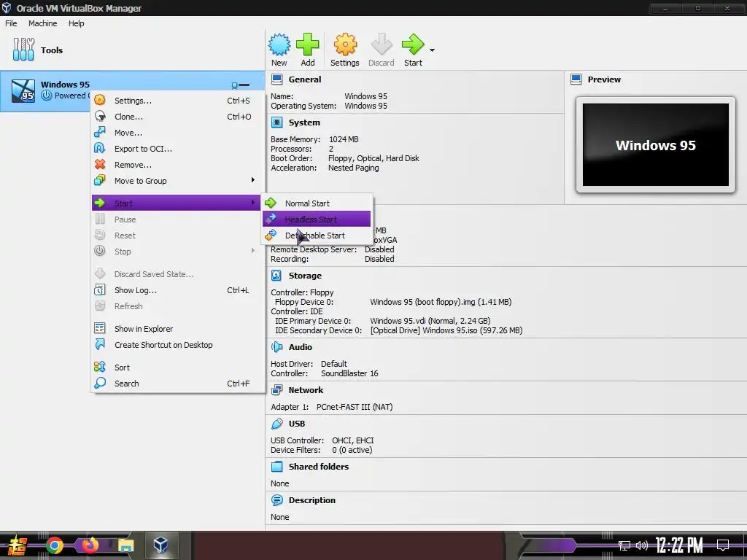Choose Show in Explorer entry
This screenshot has width=747, height=560.
pos(178,329)
